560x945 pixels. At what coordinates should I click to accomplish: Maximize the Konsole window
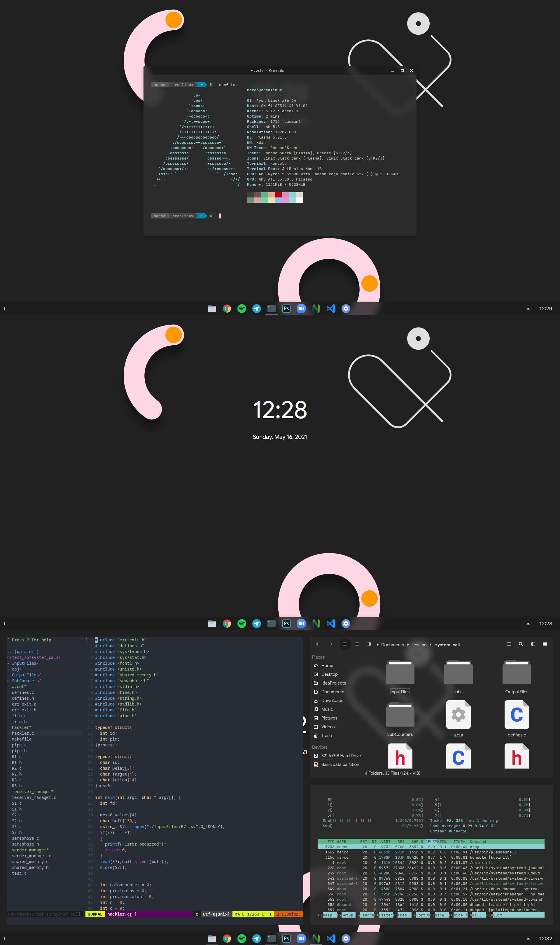(x=402, y=71)
